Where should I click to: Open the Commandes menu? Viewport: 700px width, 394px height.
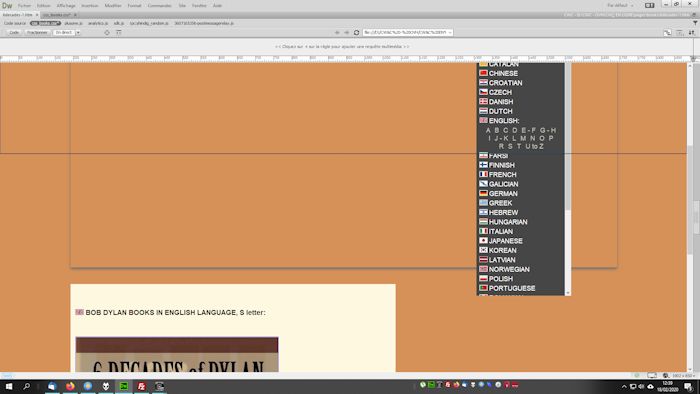tap(159, 5)
